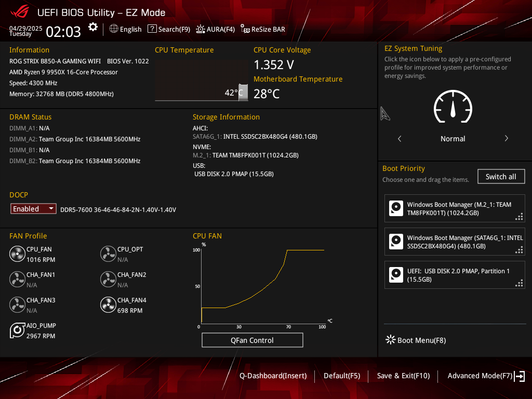
Task: Click DIMM_B2 Team Group memory row
Action: click(x=75, y=161)
